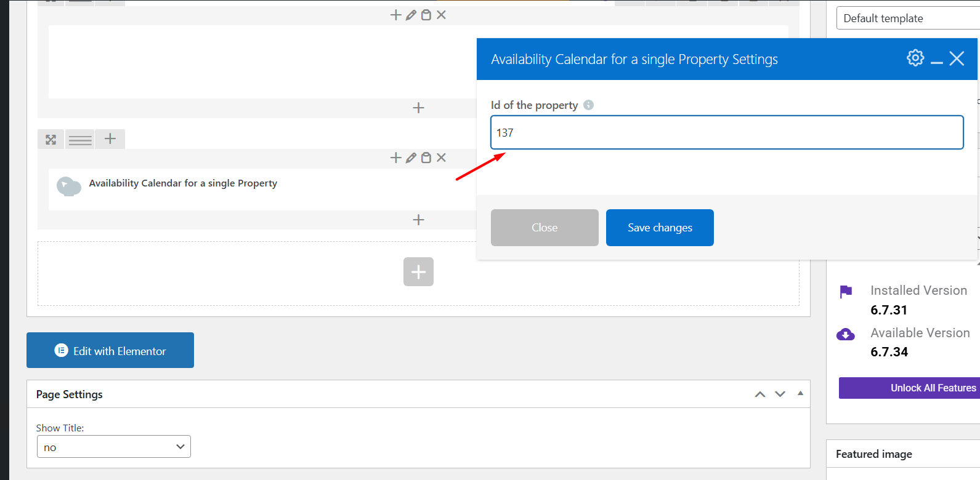Click the Id of the property input field
The width and height of the screenshot is (980, 480).
727,132
